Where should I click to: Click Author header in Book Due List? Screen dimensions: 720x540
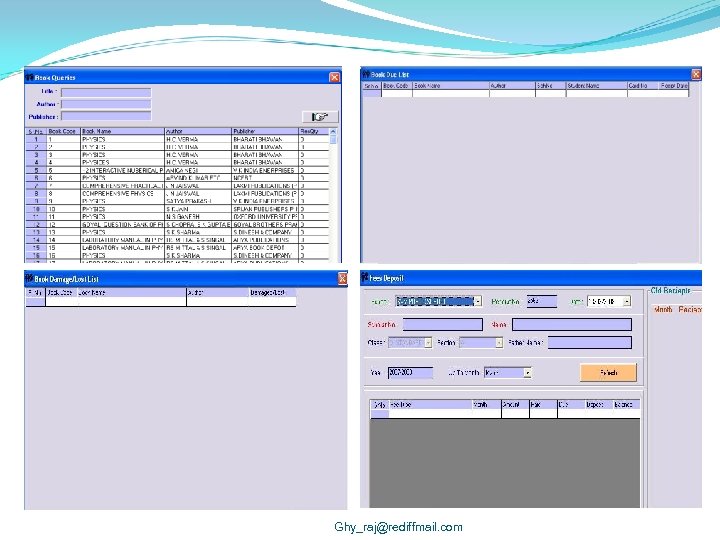(x=512, y=86)
